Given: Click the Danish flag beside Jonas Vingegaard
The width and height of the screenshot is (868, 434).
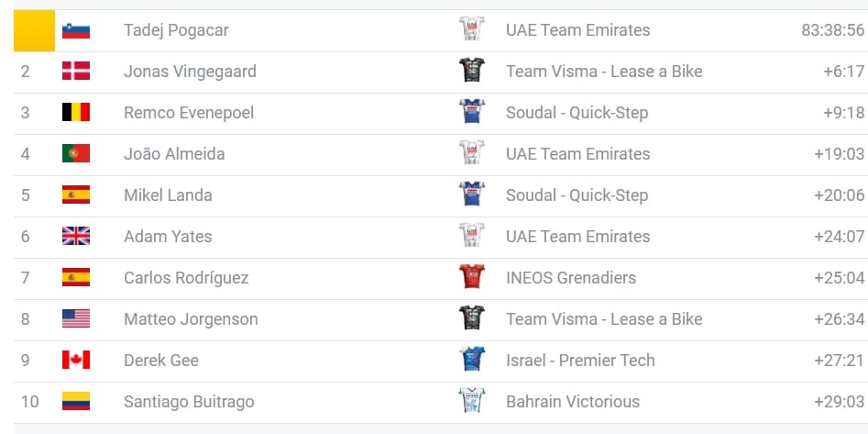Looking at the screenshot, I should point(75,72).
